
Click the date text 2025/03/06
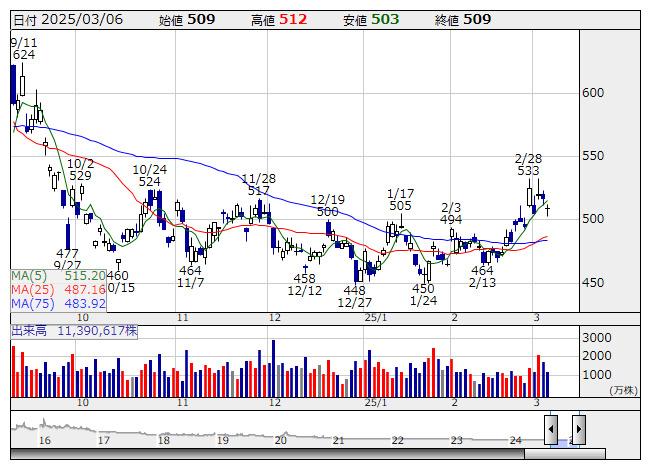tap(82, 19)
